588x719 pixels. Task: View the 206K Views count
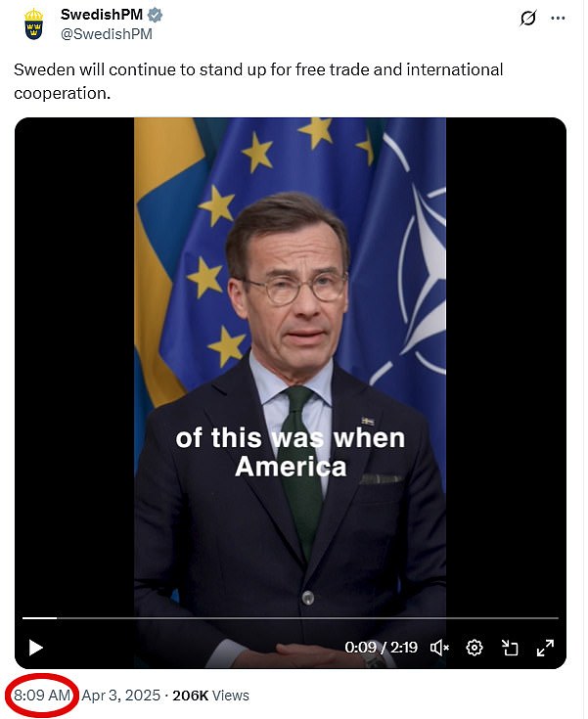(x=210, y=696)
